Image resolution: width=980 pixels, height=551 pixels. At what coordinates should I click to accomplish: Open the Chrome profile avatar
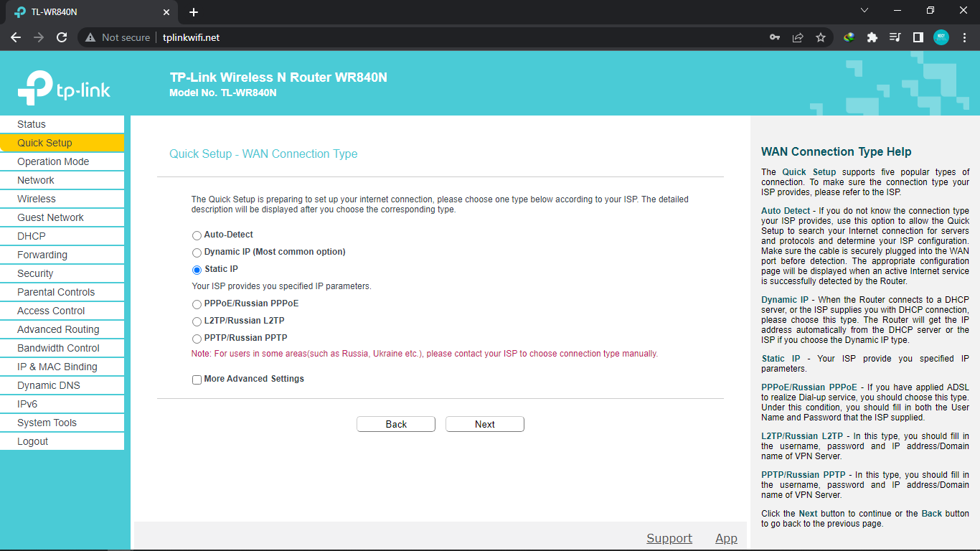click(941, 37)
